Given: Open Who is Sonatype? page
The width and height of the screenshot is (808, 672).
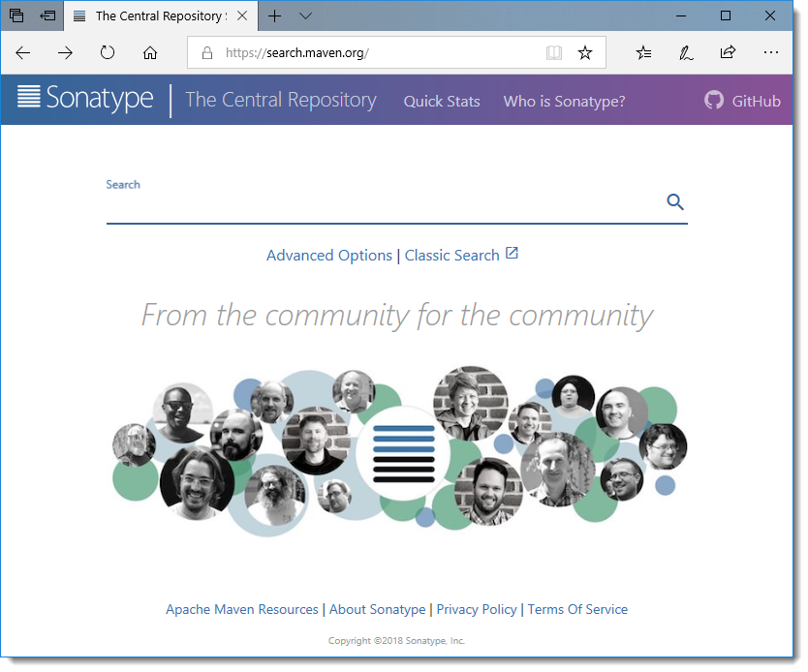Looking at the screenshot, I should tap(564, 102).
